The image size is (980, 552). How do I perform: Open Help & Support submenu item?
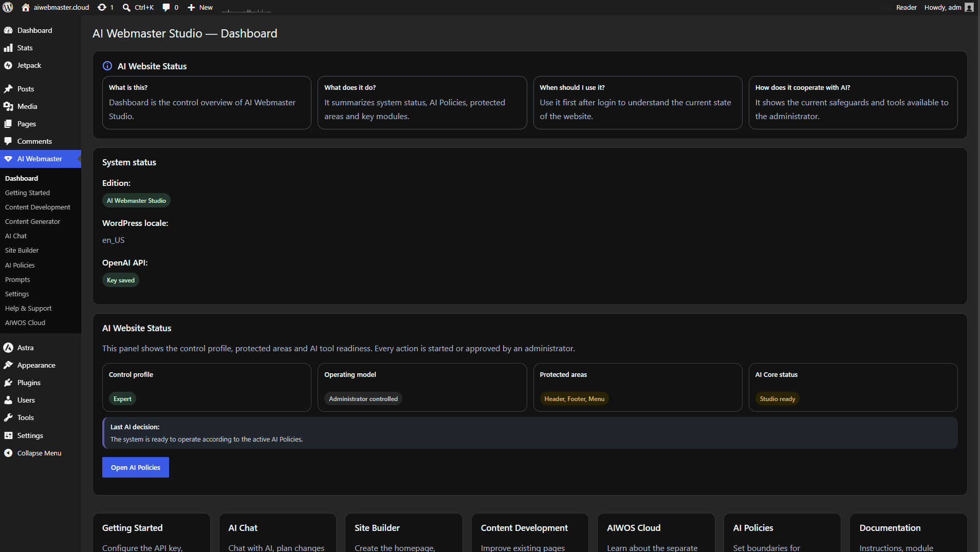point(28,308)
